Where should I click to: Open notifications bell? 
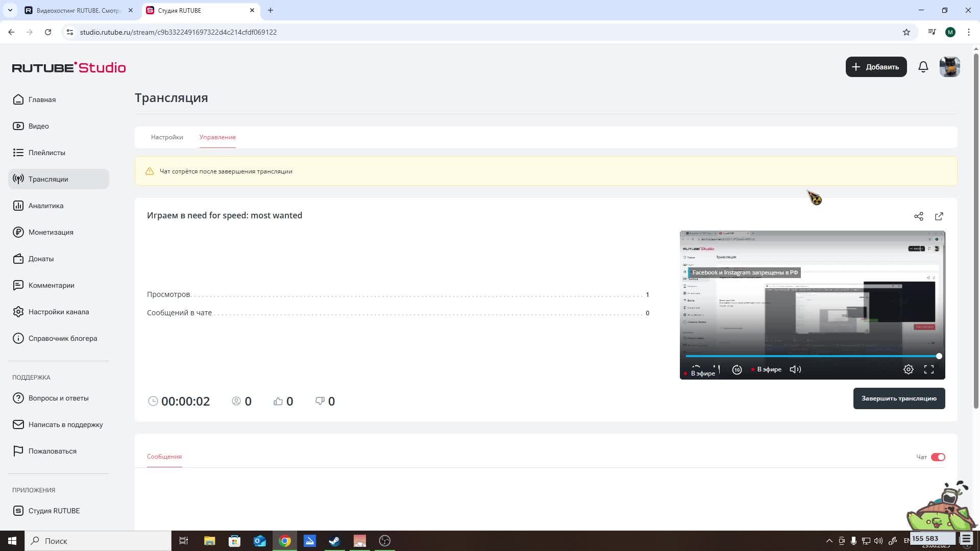tap(923, 67)
